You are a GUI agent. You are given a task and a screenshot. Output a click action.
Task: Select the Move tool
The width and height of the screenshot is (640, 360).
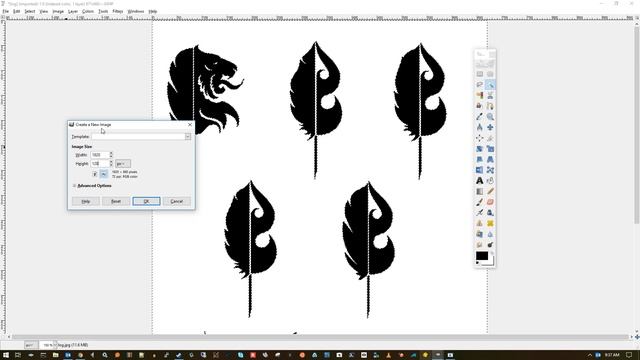coord(490,127)
